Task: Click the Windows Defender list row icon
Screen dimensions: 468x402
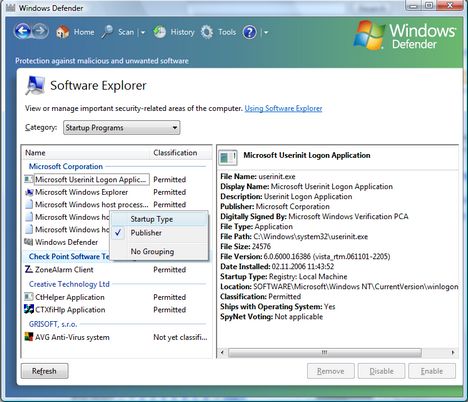Action: coord(29,242)
